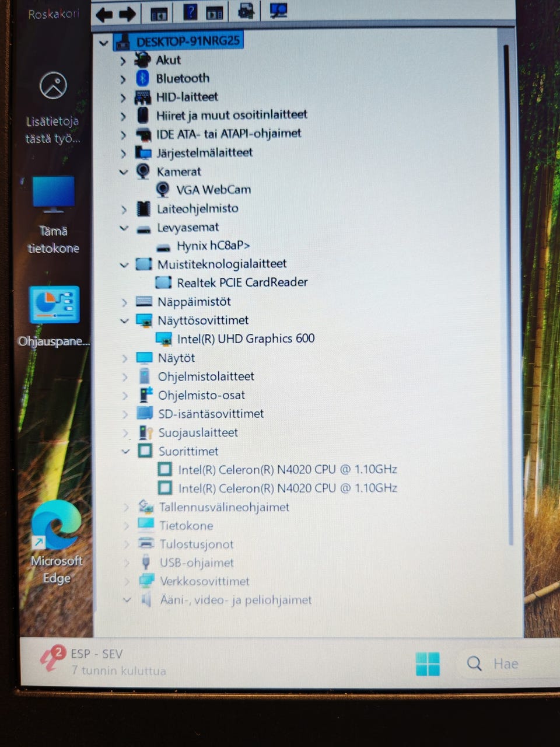Select the Tietokone row
This screenshot has height=747, width=560.
(x=186, y=525)
